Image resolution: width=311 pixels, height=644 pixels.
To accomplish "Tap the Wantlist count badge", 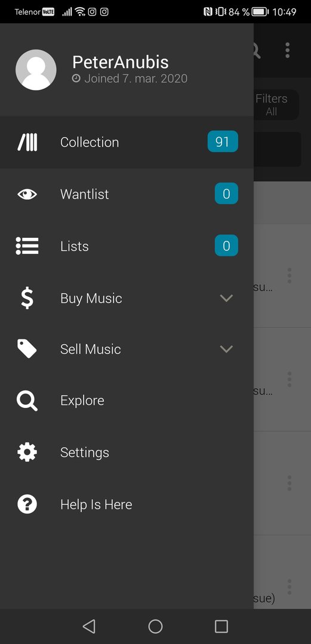I will [226, 193].
